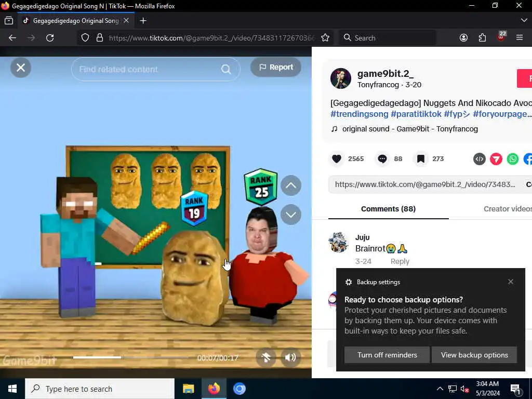Click the Firefox Search box
Screen dimensions: 532x399
tap(388, 37)
